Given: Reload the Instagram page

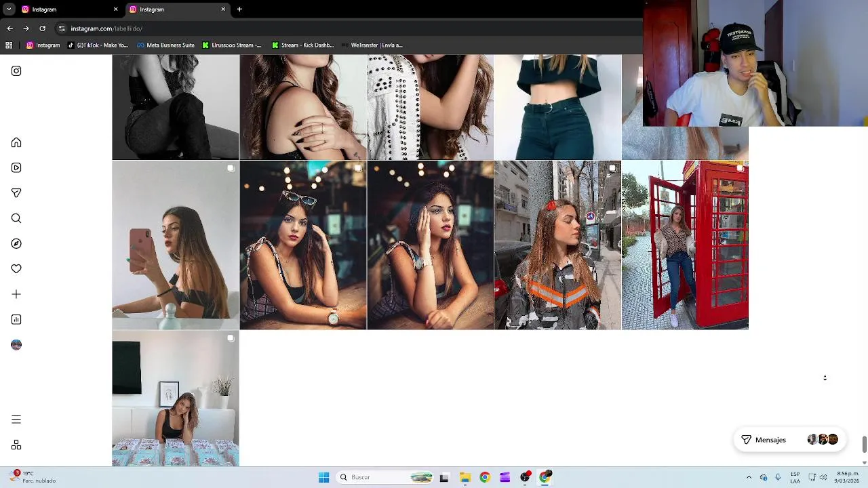Looking at the screenshot, I should point(42,28).
